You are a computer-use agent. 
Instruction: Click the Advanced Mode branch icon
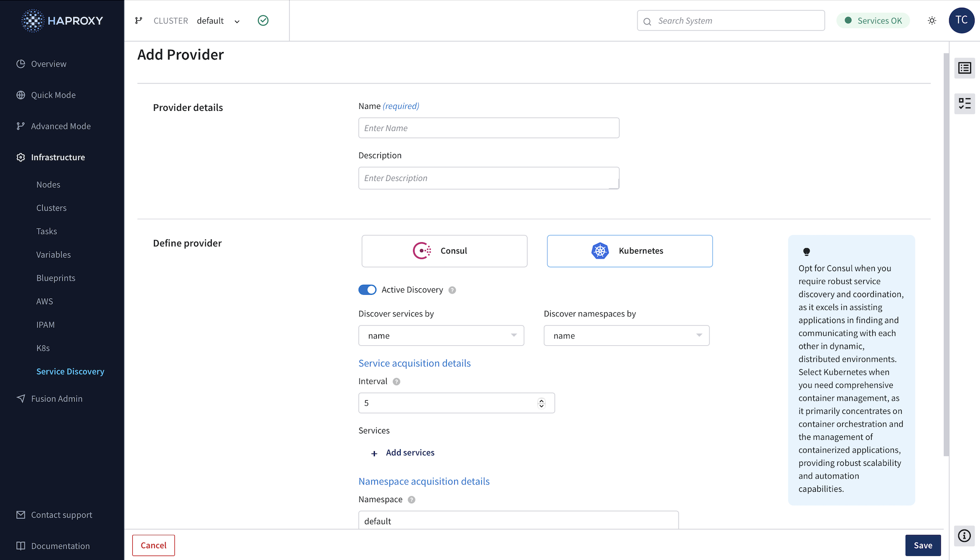point(21,126)
